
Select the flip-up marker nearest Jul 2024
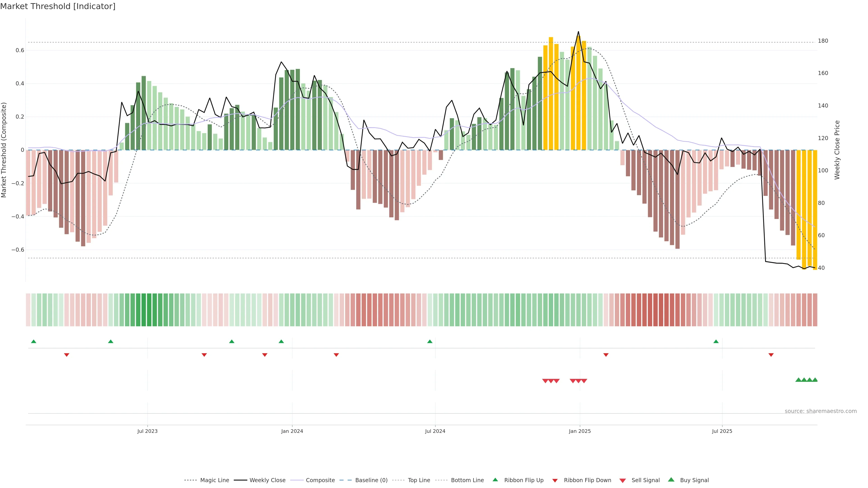(x=430, y=342)
